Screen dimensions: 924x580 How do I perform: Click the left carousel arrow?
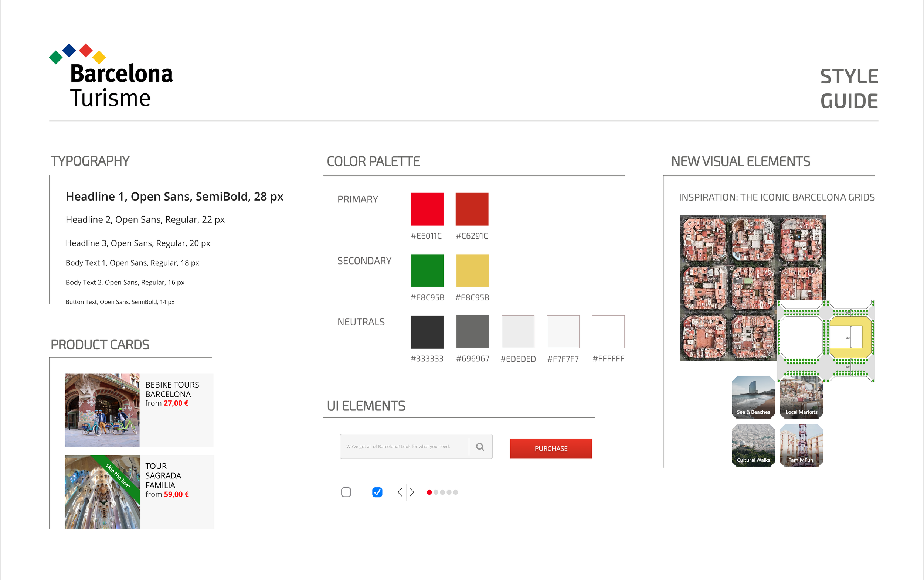tap(400, 492)
